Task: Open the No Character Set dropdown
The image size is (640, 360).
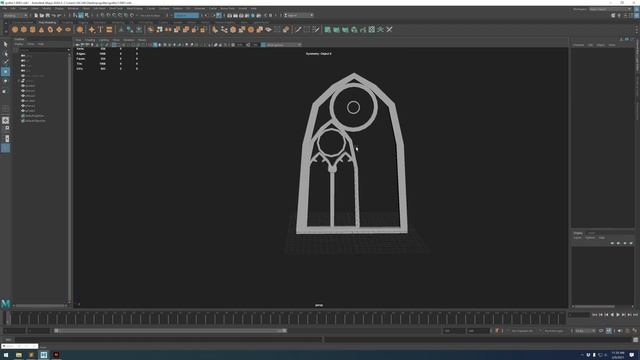Action: click(522, 331)
